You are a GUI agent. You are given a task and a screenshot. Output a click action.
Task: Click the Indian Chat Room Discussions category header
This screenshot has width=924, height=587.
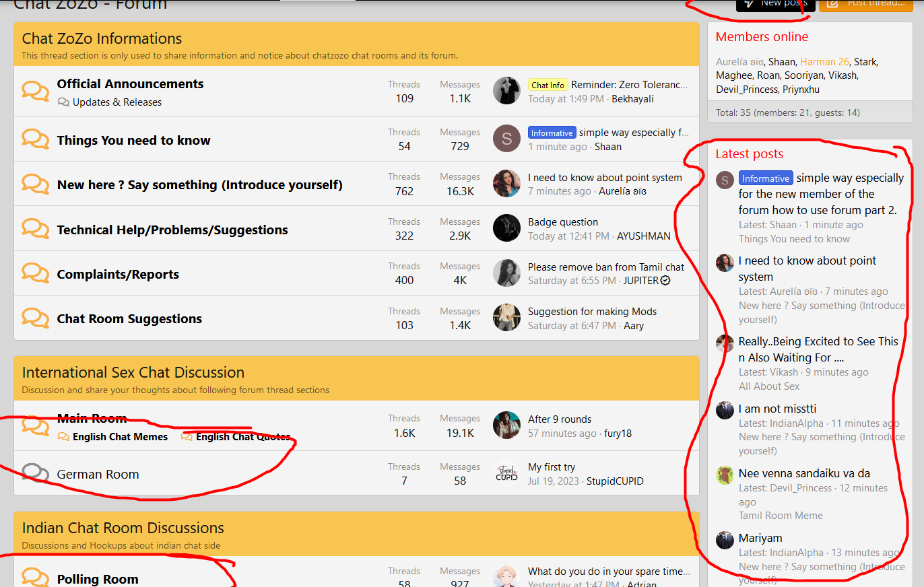pyautogui.click(x=123, y=528)
